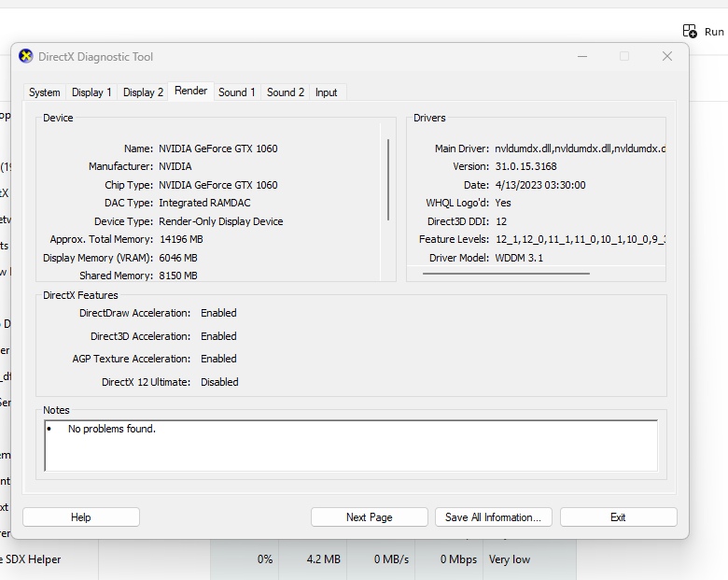This screenshot has height=580, width=728.
Task: Click Save All Information button
Action: 493,517
